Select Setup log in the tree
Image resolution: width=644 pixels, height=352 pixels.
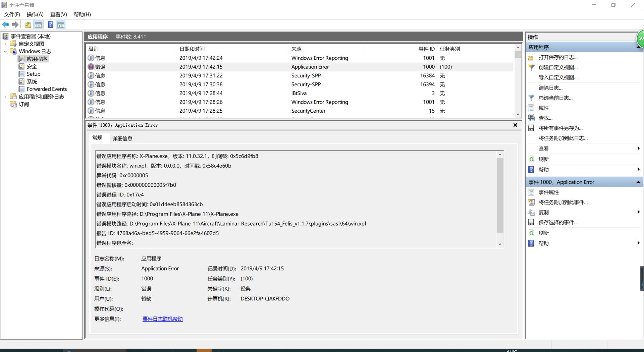(34, 74)
